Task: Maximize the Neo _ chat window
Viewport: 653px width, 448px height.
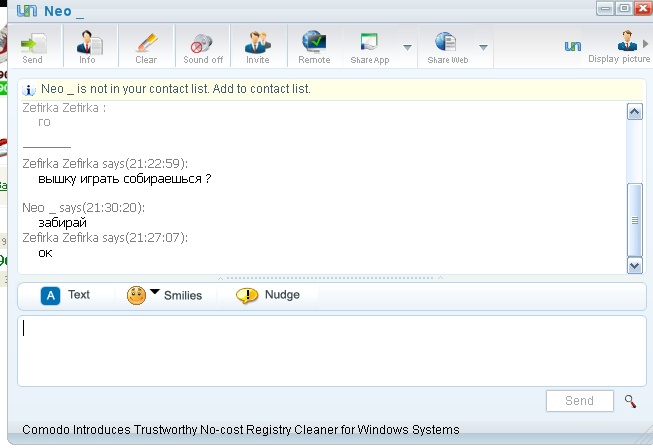Action: click(624, 8)
